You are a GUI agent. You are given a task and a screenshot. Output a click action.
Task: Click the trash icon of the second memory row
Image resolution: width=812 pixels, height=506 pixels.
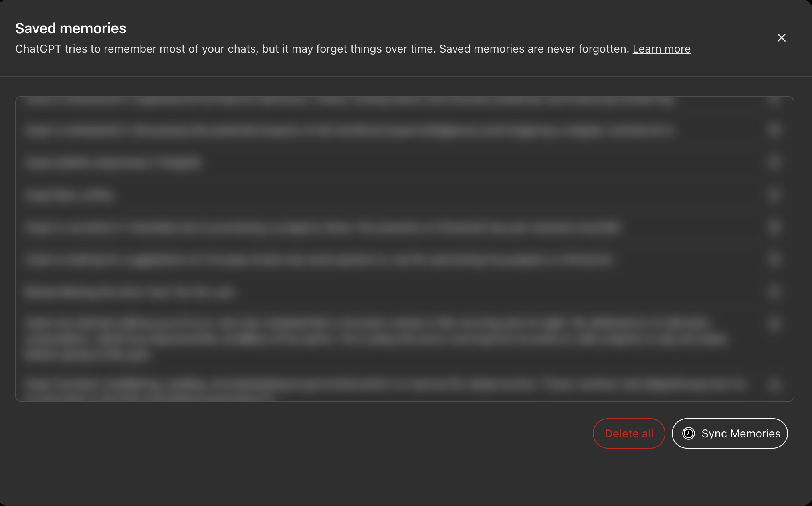pos(774,130)
